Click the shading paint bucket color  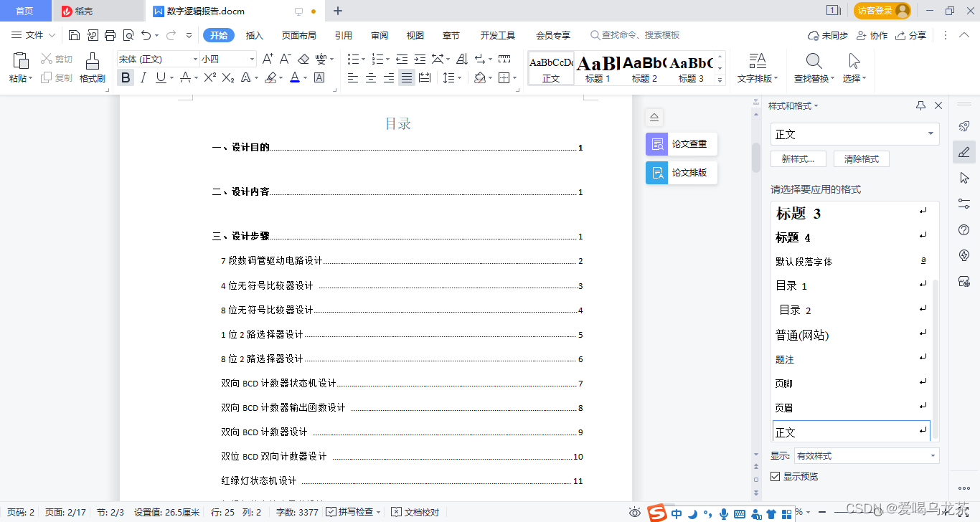pos(480,77)
